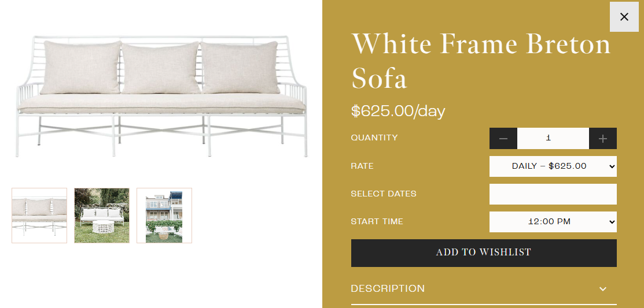Image resolution: width=644 pixels, height=308 pixels.
Task: Open the Start Time dropdown showing 12:00 PM
Action: 553,222
